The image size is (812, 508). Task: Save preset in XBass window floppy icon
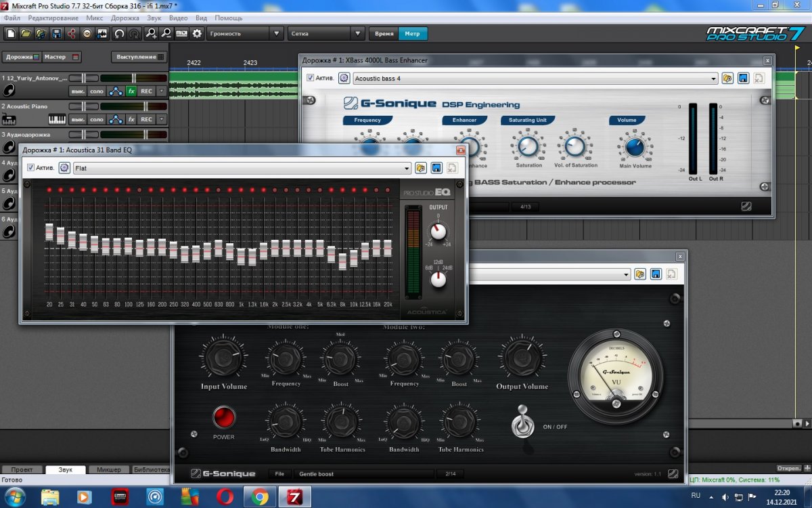(x=743, y=79)
